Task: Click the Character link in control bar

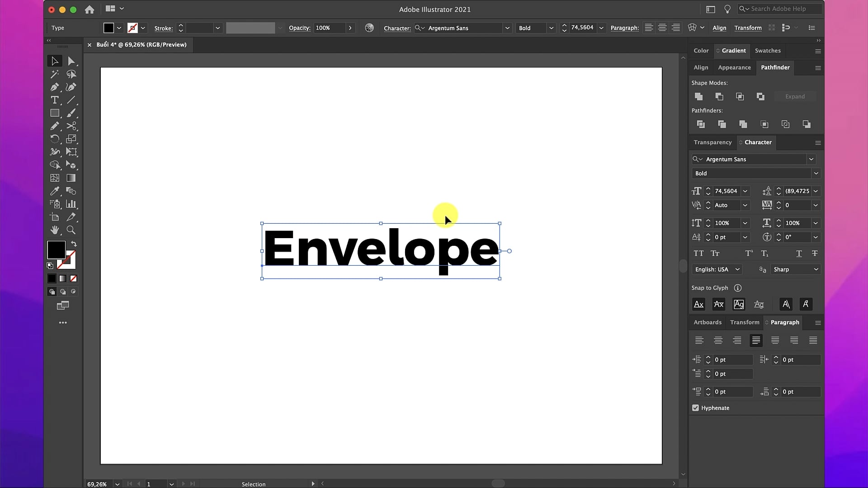Action: coord(397,28)
